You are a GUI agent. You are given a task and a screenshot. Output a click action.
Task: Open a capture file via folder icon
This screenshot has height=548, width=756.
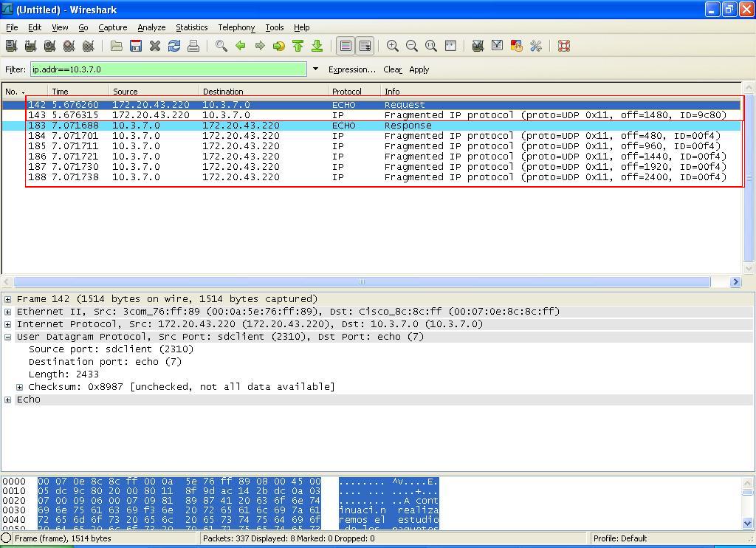[x=116, y=46]
